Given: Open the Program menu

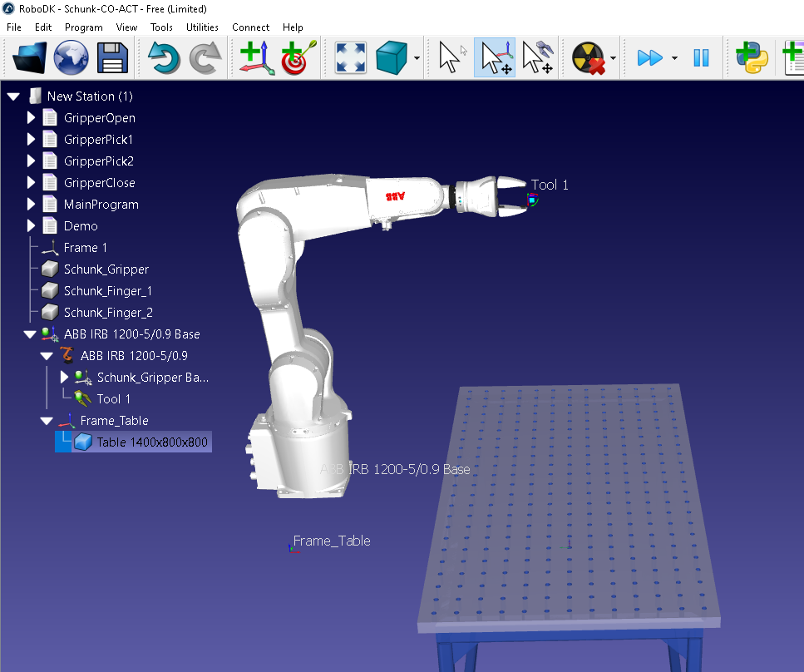Looking at the screenshot, I should (84, 27).
